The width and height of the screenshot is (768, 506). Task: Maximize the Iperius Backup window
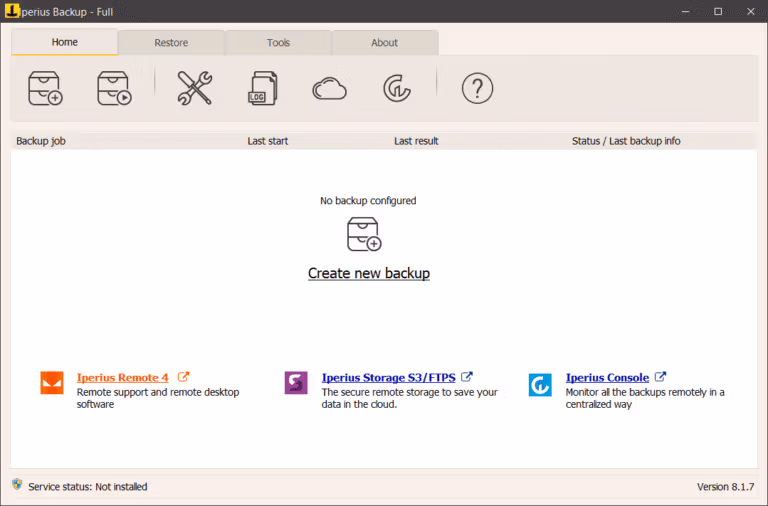(718, 11)
